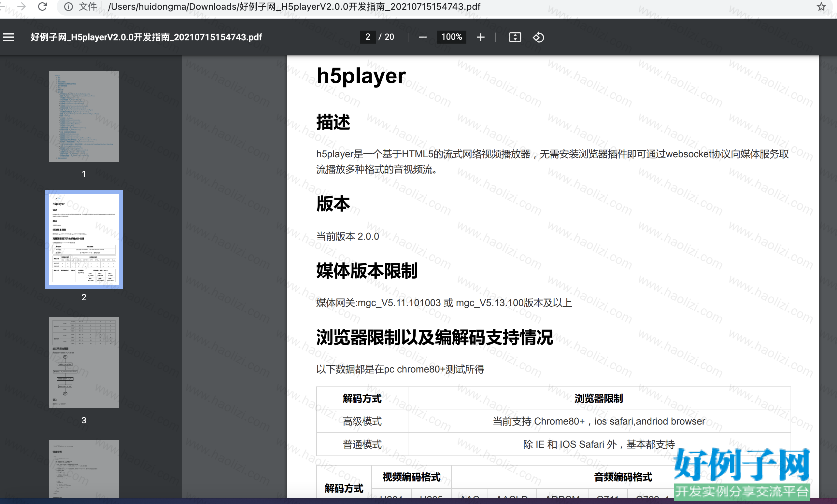Image resolution: width=837 pixels, height=504 pixels.
Task: Click the 音频编码格式 table header
Action: point(623,477)
